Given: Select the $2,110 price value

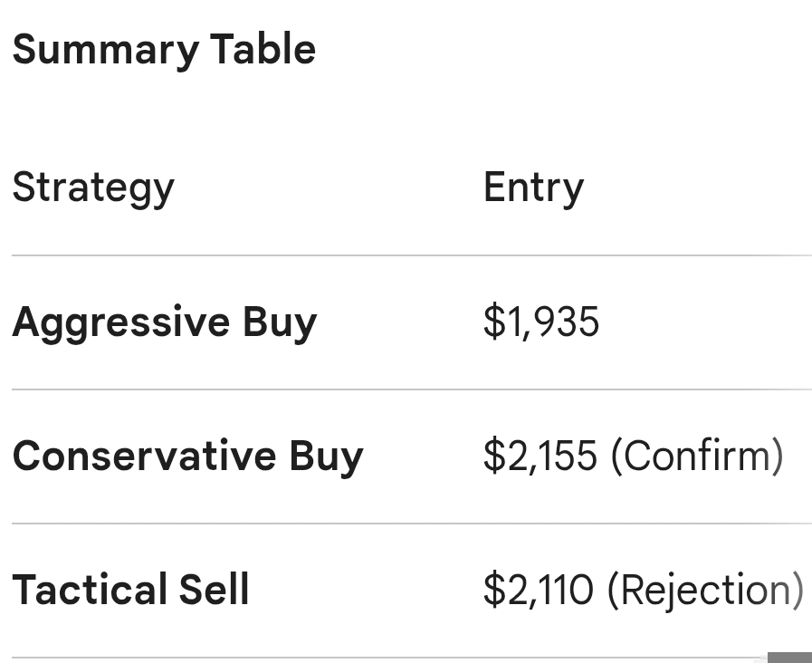Looking at the screenshot, I should pyautogui.click(x=539, y=590).
